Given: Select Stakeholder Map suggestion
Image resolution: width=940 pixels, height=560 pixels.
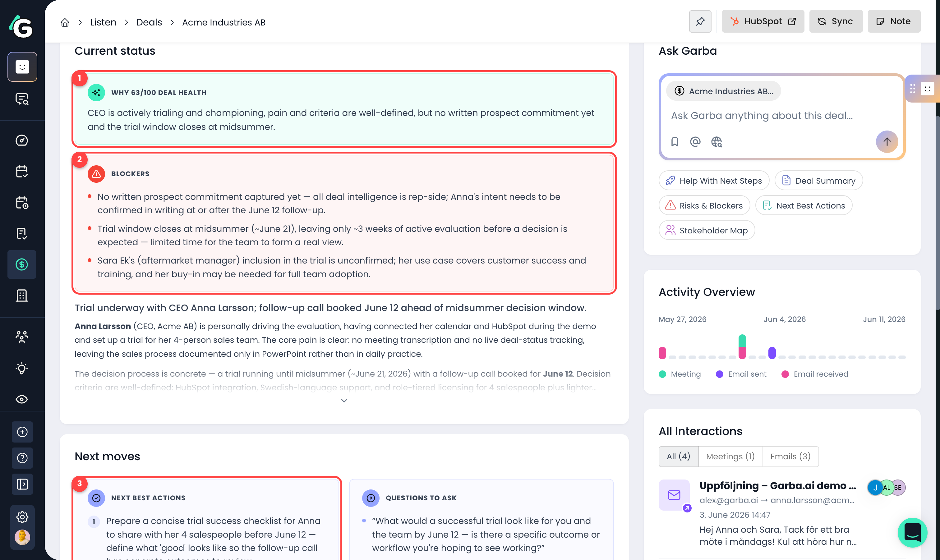Looking at the screenshot, I should click(707, 231).
